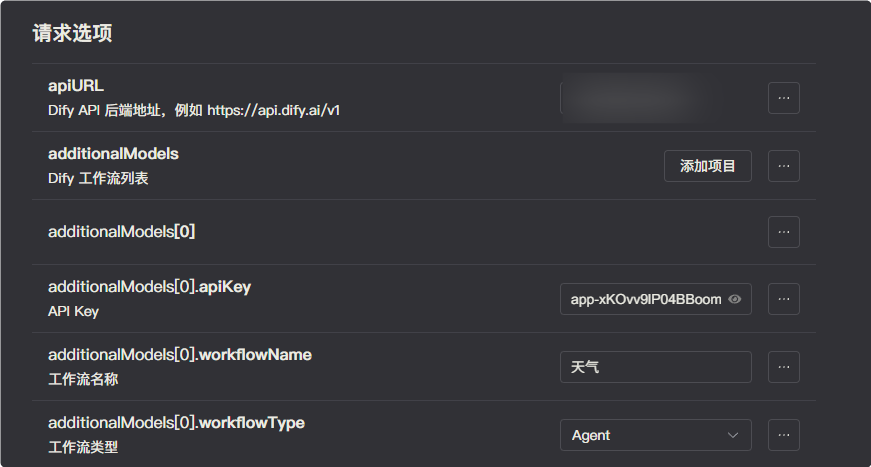
Task: Open more options for workflowName row
Action: [x=784, y=366]
